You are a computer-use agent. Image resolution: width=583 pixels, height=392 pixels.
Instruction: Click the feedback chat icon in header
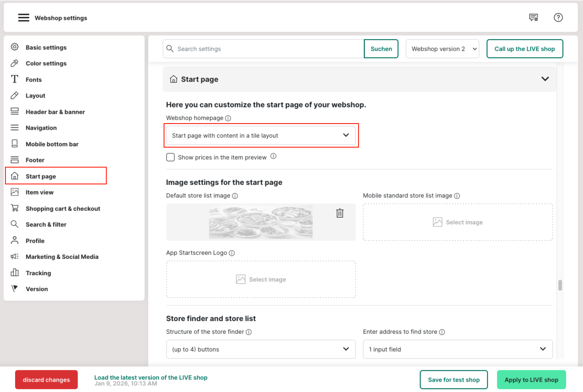coord(533,18)
